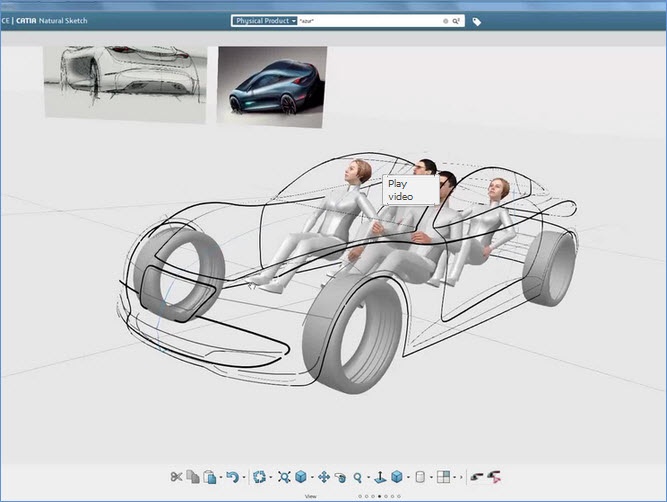Select the seventh toolbar page dot
Screen dimensions: 667x502
click(x=399, y=496)
